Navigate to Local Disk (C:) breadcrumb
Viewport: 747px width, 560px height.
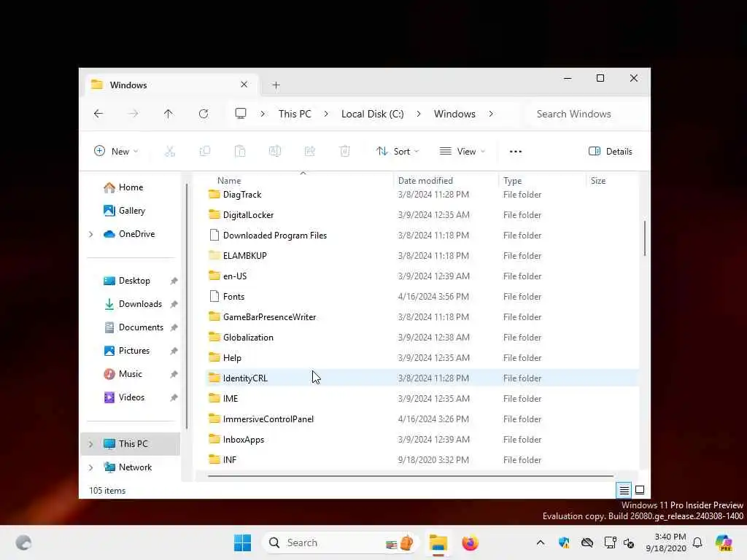[x=373, y=114]
